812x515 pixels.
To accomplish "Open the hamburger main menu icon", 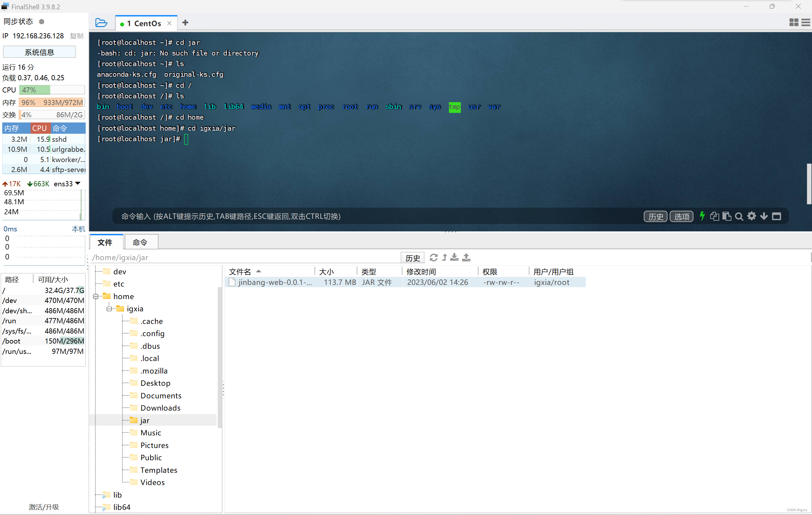I will click(x=806, y=22).
